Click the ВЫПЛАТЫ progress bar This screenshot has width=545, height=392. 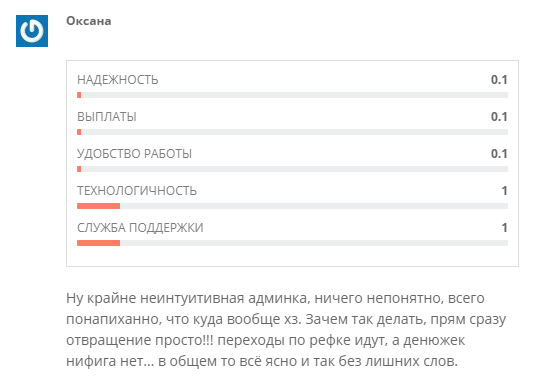point(292,132)
